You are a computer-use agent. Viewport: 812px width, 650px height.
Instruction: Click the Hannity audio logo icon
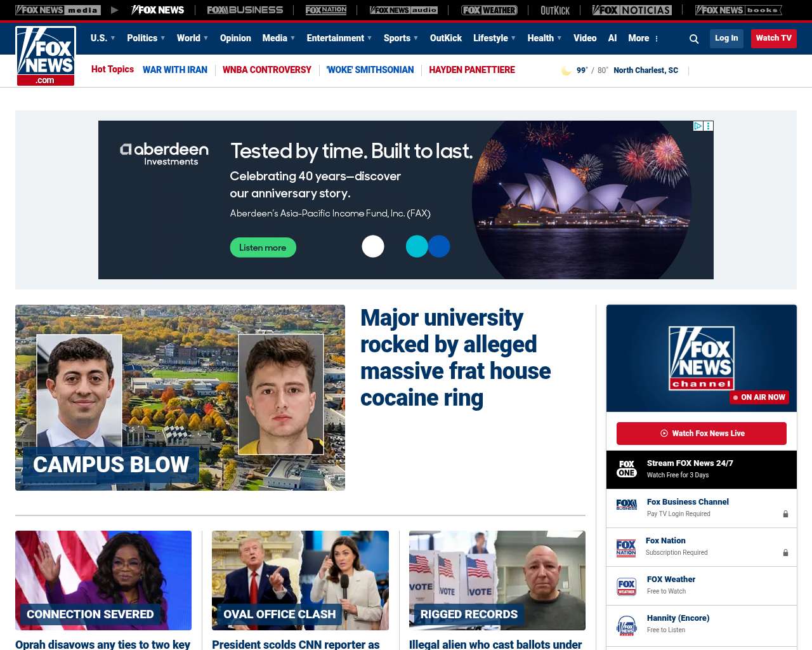tap(627, 625)
